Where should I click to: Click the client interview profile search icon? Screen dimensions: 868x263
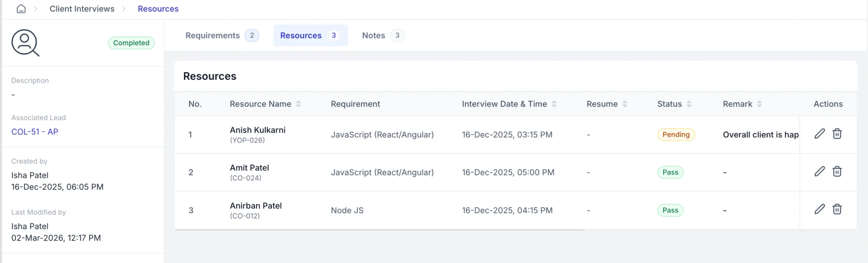pyautogui.click(x=25, y=43)
